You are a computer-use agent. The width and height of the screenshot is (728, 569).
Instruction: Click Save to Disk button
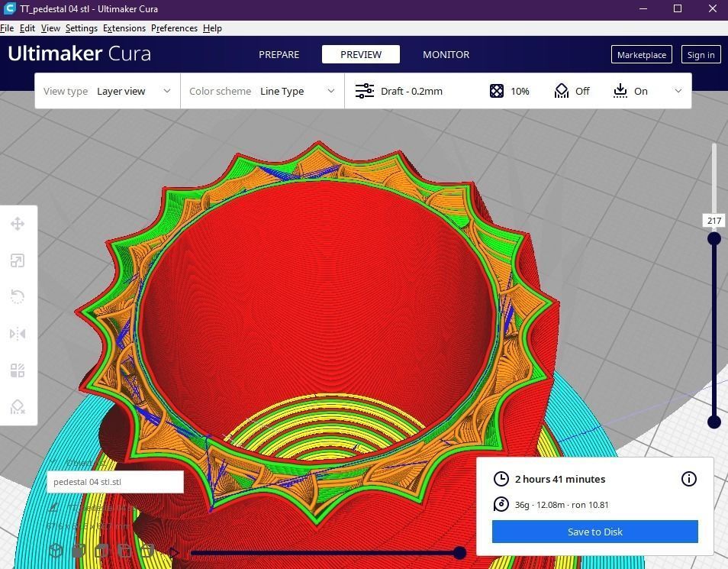click(x=594, y=532)
